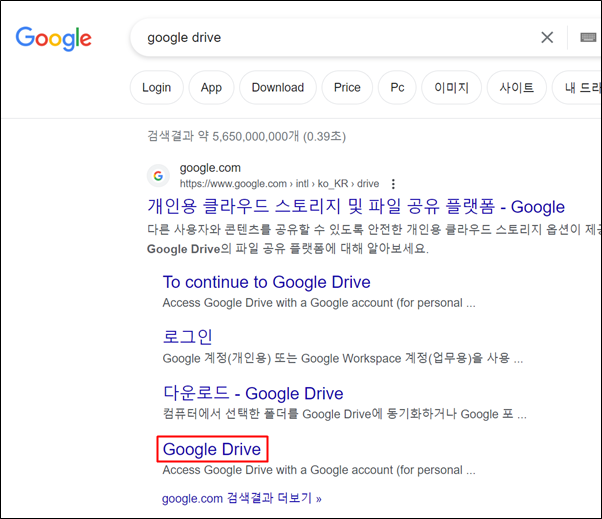Click the snippet starting 컴퓨터에서 선택한 폴더를
This screenshot has width=602, height=519.
pos(344,414)
